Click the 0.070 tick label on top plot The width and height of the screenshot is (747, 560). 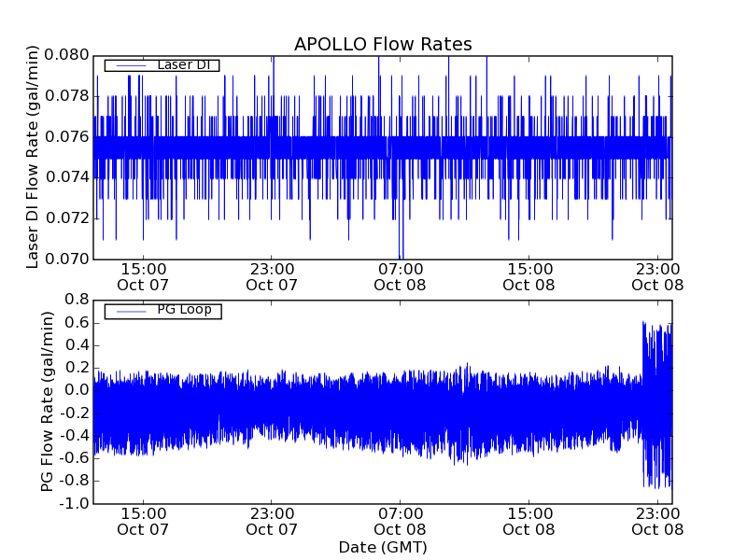66,259
